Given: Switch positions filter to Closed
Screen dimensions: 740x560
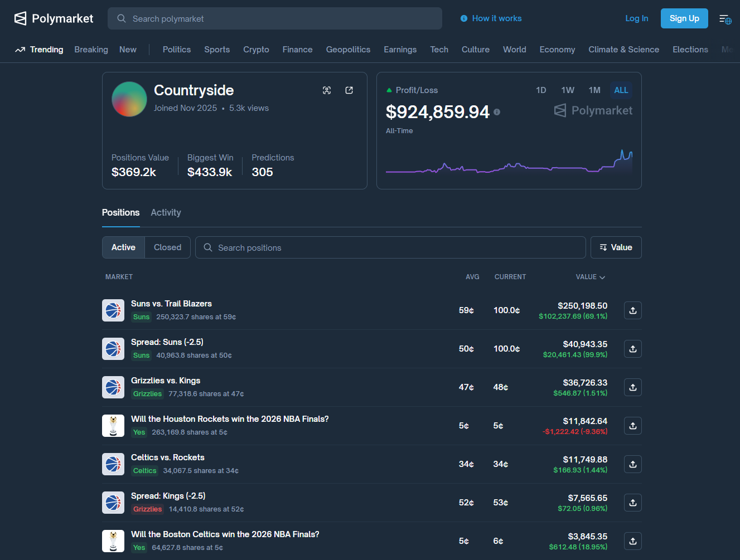Looking at the screenshot, I should [x=167, y=247].
